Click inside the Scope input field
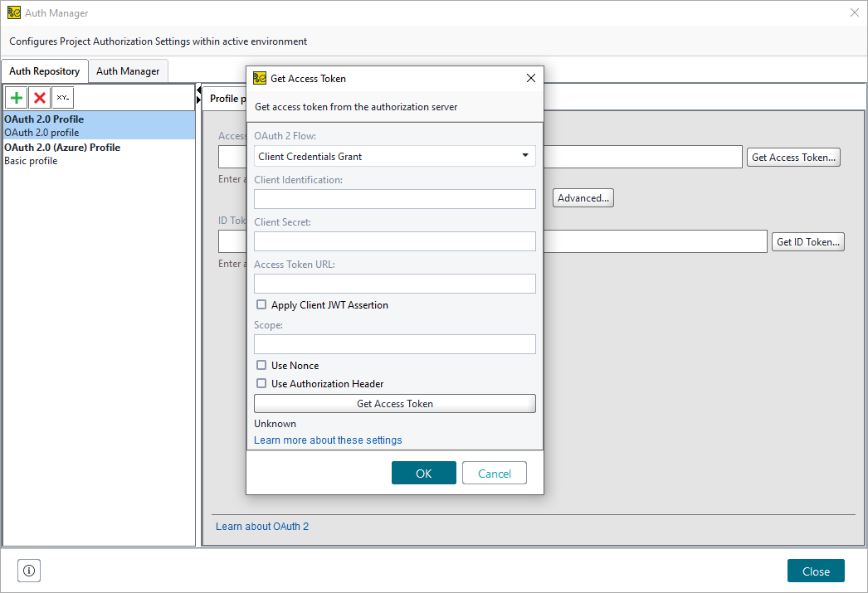 pyautogui.click(x=394, y=343)
